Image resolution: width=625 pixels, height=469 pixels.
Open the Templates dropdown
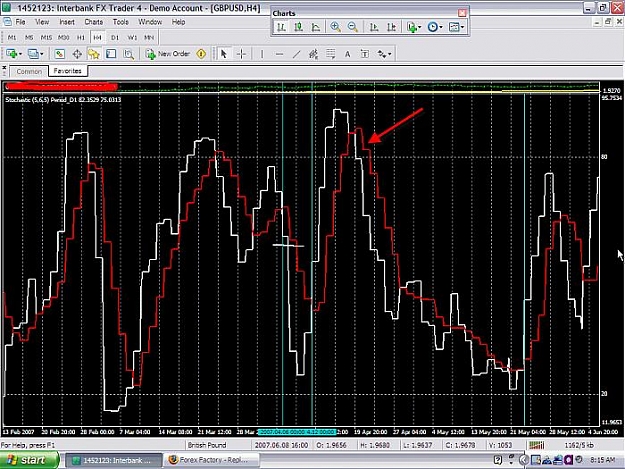(x=456, y=27)
